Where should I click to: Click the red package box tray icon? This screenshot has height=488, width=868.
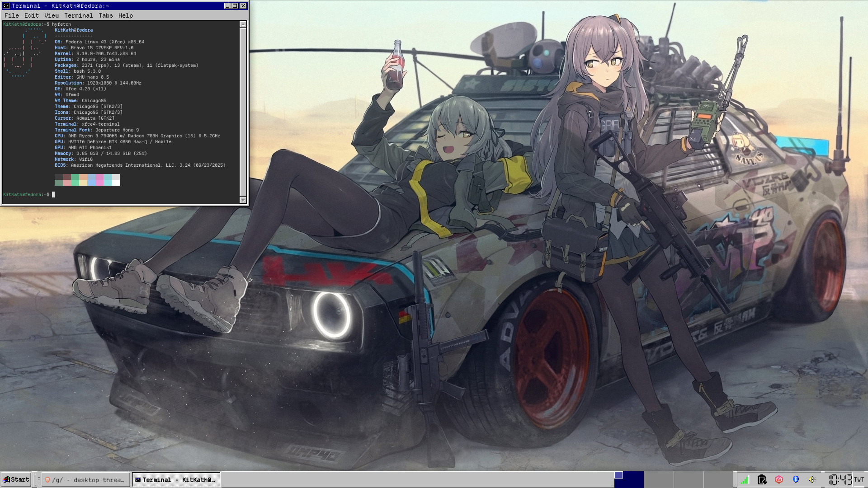[779, 479]
